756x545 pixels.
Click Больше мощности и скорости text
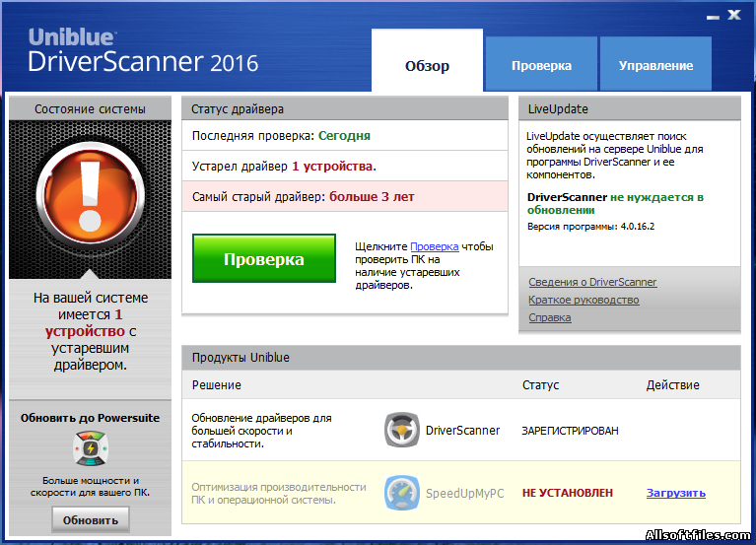point(90,486)
